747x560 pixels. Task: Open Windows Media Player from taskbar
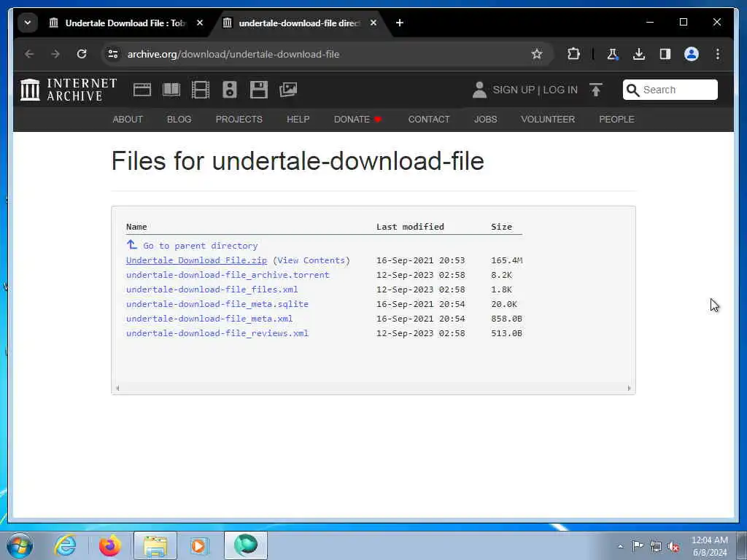tap(198, 545)
